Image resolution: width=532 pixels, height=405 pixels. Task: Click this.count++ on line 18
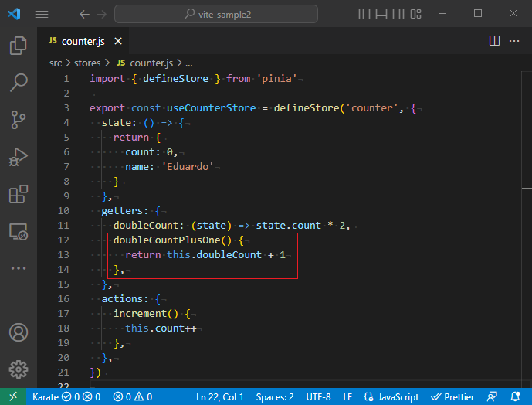(161, 328)
